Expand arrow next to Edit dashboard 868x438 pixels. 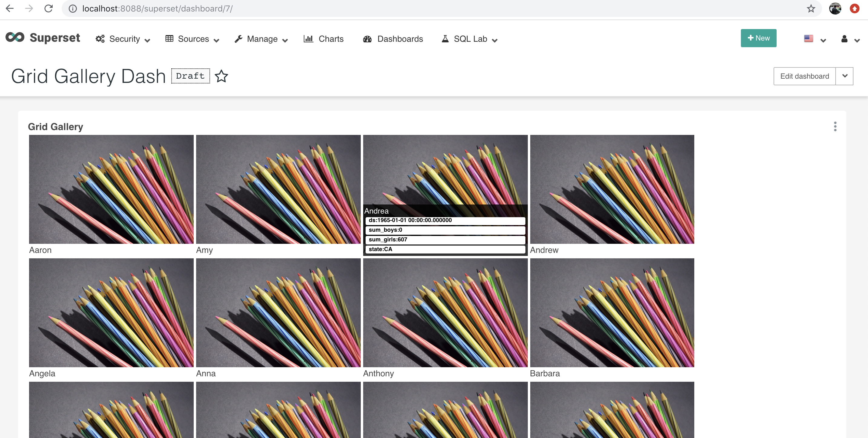pyautogui.click(x=844, y=76)
